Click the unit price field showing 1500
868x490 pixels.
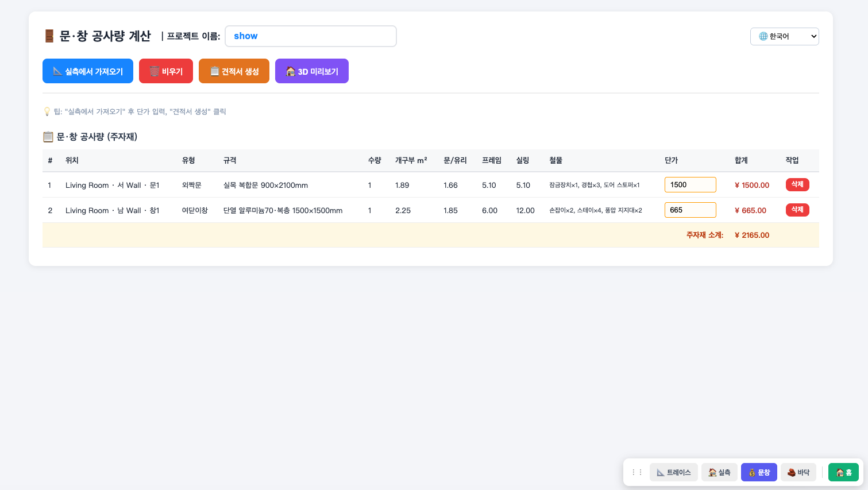pyautogui.click(x=690, y=185)
